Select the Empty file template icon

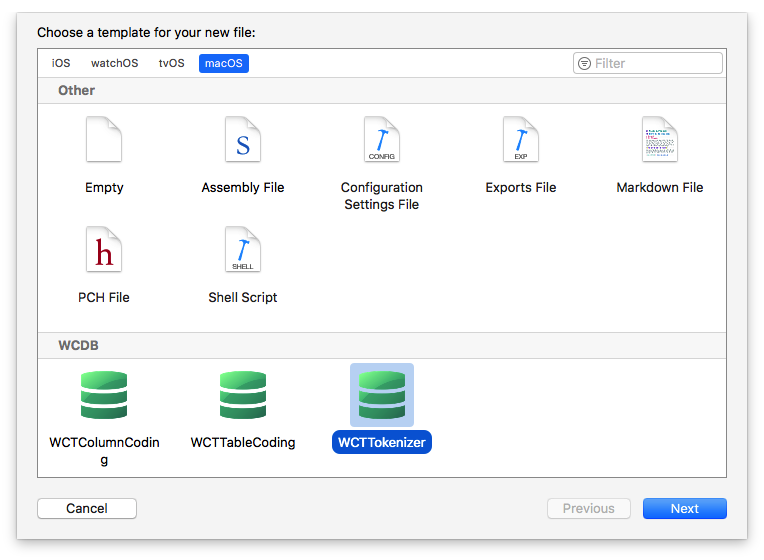104,140
